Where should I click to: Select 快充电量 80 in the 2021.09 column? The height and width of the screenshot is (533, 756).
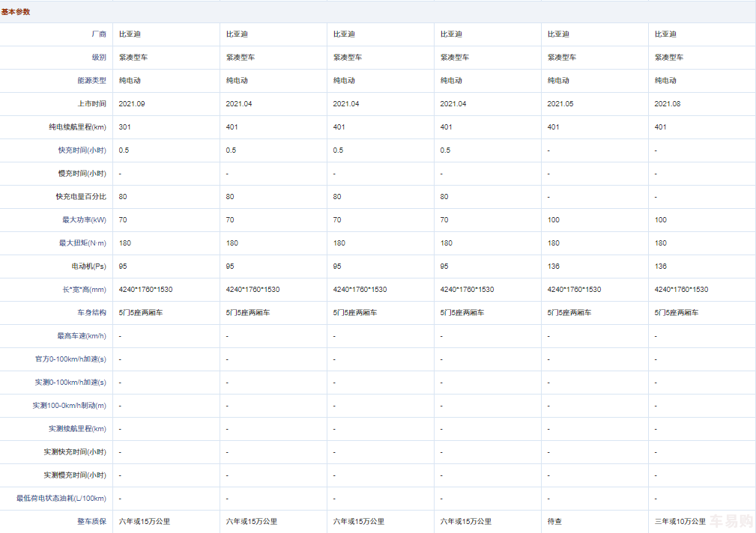[x=123, y=197]
